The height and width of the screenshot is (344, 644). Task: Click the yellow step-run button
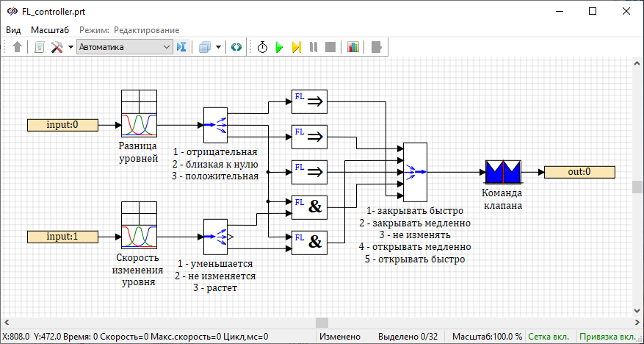(x=296, y=47)
